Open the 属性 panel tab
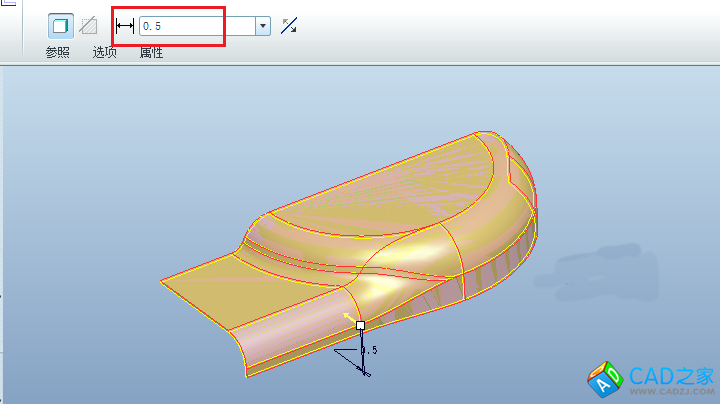This screenshot has height=404, width=720. (x=151, y=52)
